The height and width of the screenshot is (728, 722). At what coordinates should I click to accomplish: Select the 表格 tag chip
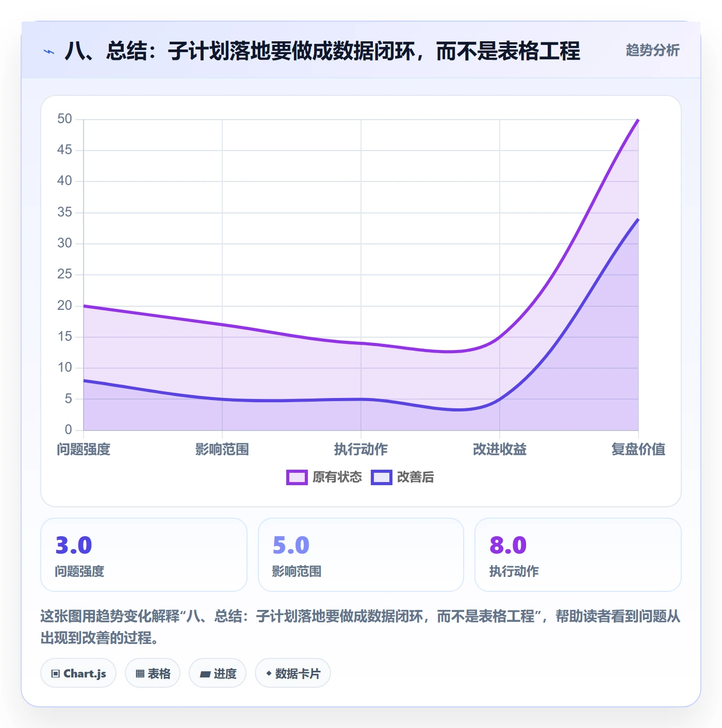tap(153, 673)
